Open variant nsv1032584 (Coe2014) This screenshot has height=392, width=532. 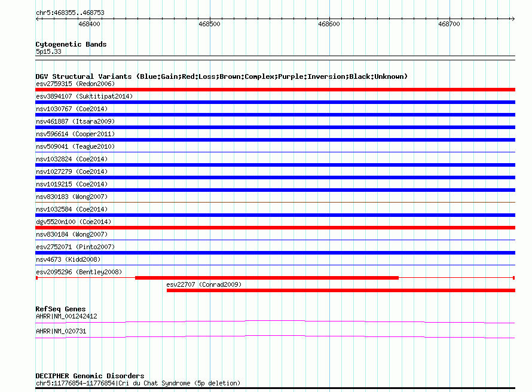click(x=72, y=209)
